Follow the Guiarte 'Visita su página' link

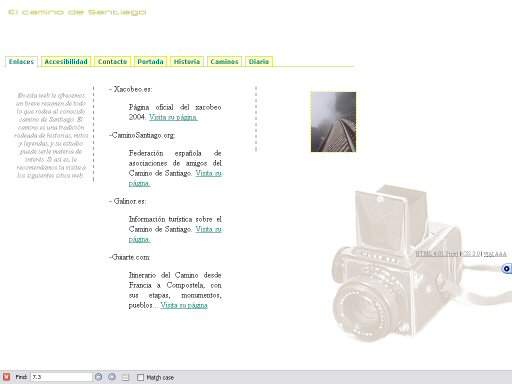[x=184, y=305]
